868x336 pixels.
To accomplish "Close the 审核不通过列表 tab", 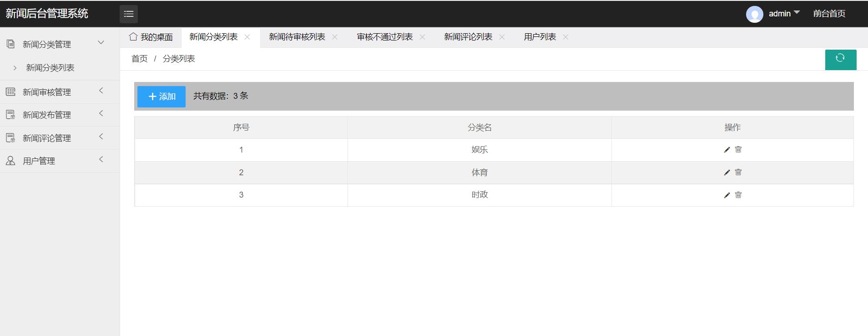I will [422, 37].
